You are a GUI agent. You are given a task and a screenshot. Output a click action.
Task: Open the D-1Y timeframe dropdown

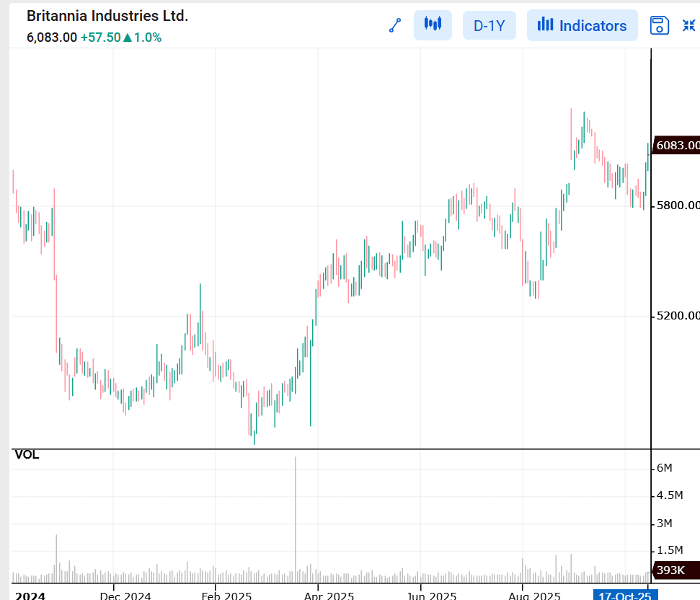[x=489, y=25]
